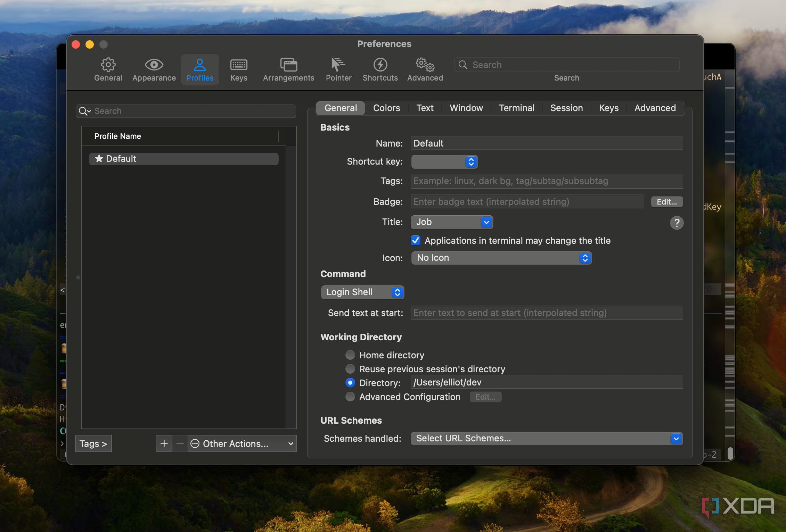The image size is (786, 532).
Task: Click the Preferences toolbar Search field
Action: [566, 65]
